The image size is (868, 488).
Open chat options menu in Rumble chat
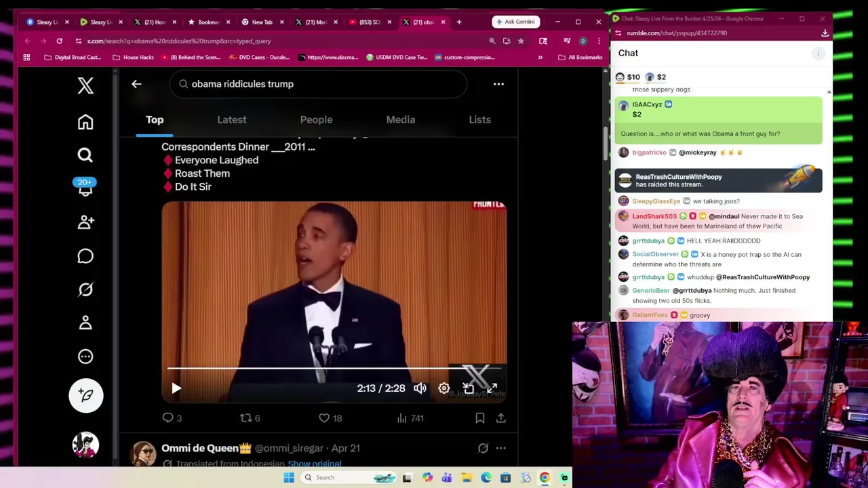[x=818, y=54]
